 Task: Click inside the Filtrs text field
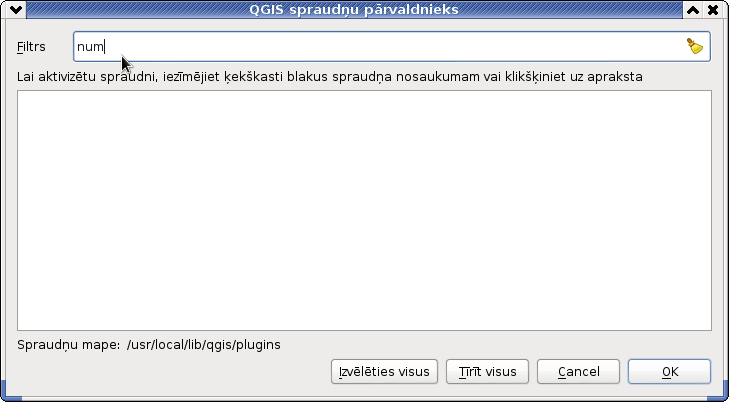click(x=391, y=46)
